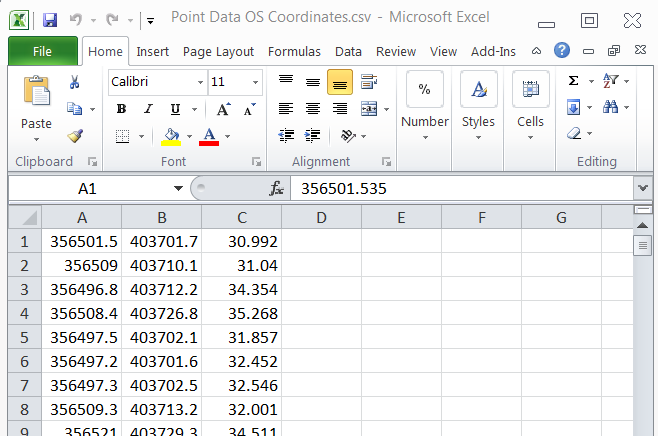Open the Paste options arrow under Paste
Viewport: 658px width, 436px height.
[x=37, y=139]
